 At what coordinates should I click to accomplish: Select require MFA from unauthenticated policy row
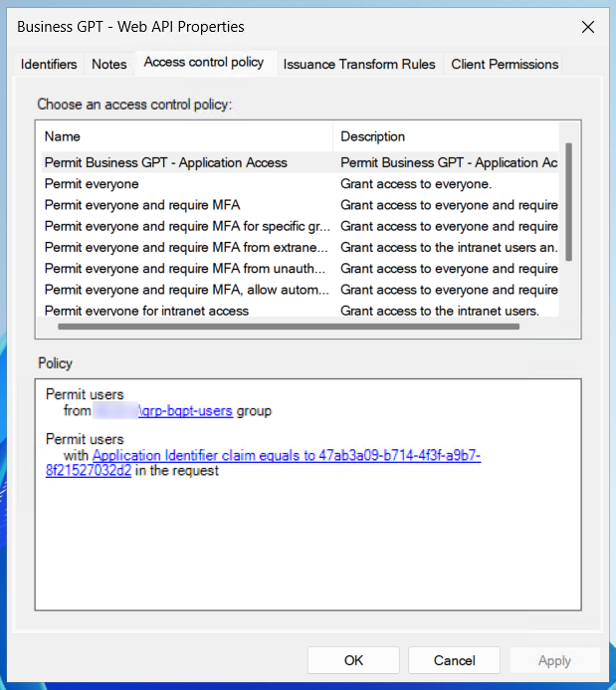coord(300,268)
